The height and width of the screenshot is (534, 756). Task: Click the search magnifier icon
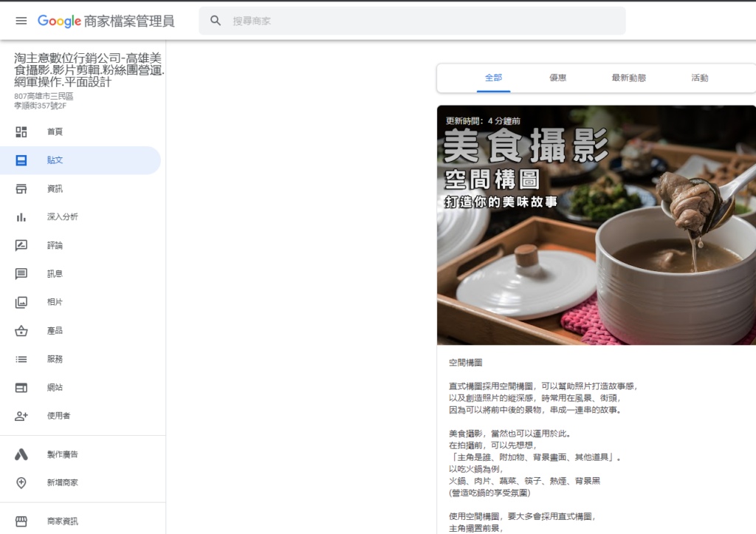coord(216,21)
